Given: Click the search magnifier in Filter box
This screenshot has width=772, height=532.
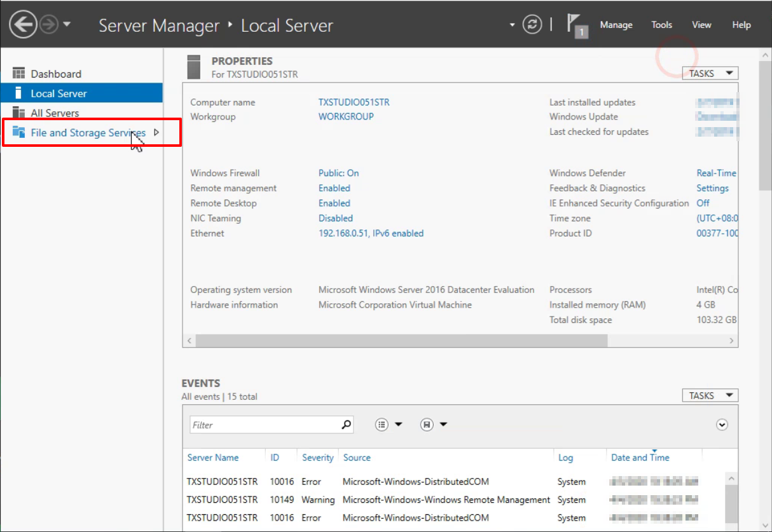Looking at the screenshot, I should point(347,425).
